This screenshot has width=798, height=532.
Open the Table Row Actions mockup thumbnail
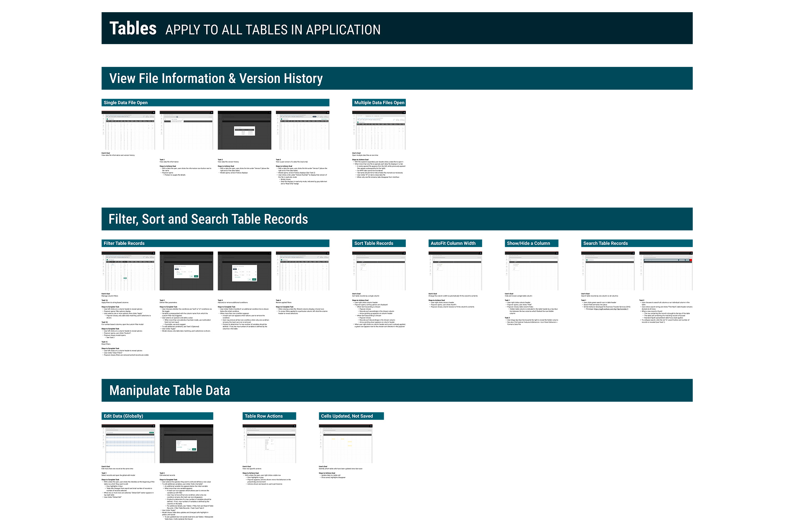click(269, 444)
